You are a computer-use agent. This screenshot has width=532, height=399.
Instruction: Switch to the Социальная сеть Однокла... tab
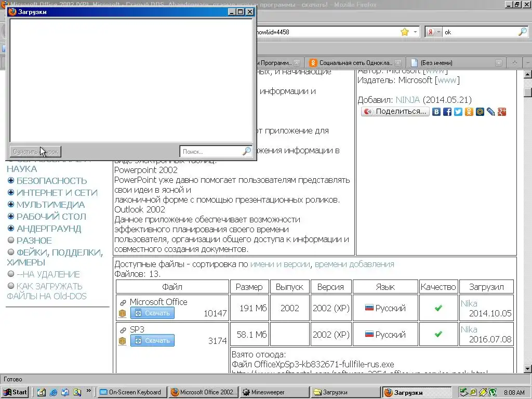[x=355, y=63]
